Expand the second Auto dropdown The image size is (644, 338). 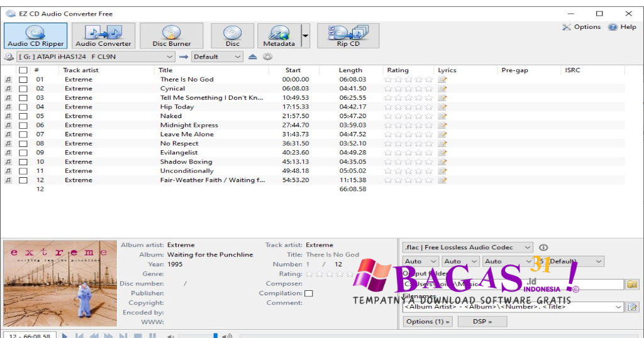coord(460,261)
